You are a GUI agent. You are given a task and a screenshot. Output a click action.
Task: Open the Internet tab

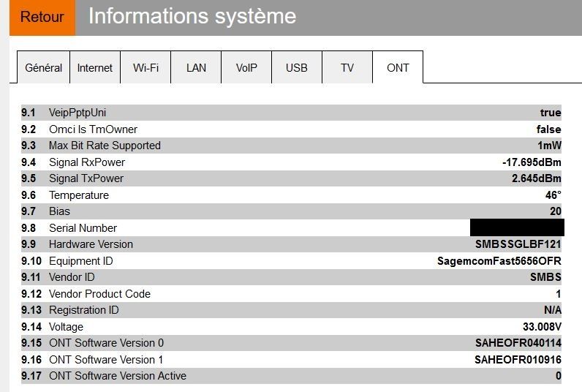pyautogui.click(x=95, y=68)
